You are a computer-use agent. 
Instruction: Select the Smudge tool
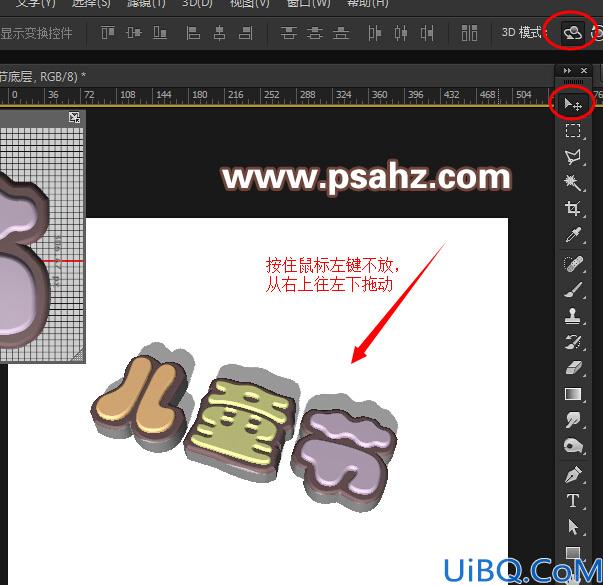(x=573, y=420)
